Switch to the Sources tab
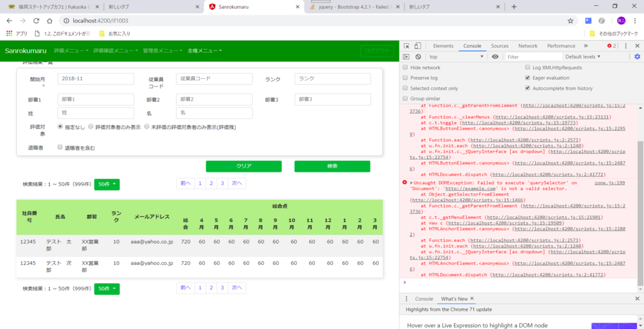This screenshot has height=329, width=644. (499, 46)
